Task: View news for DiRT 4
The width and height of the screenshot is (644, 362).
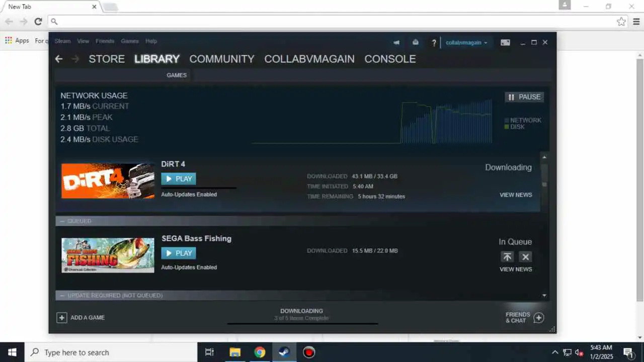Action: click(x=516, y=195)
